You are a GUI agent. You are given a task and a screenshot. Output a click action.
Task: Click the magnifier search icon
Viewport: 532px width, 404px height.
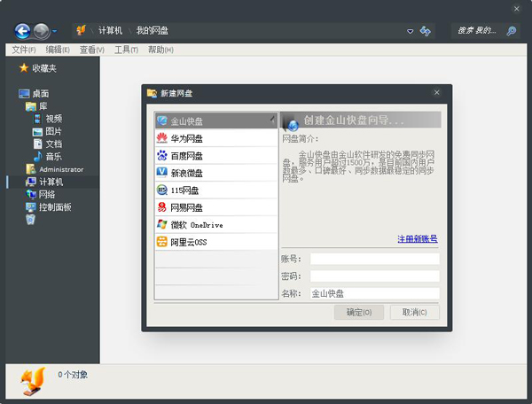tap(512, 31)
